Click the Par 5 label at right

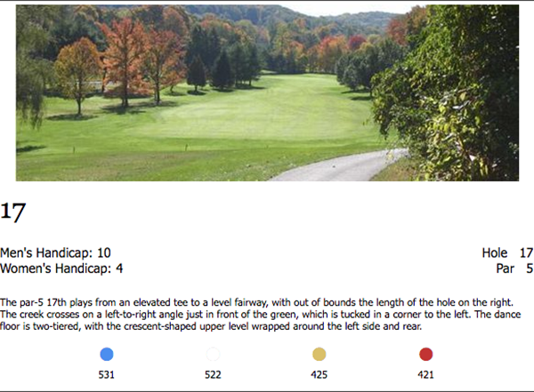(514, 268)
